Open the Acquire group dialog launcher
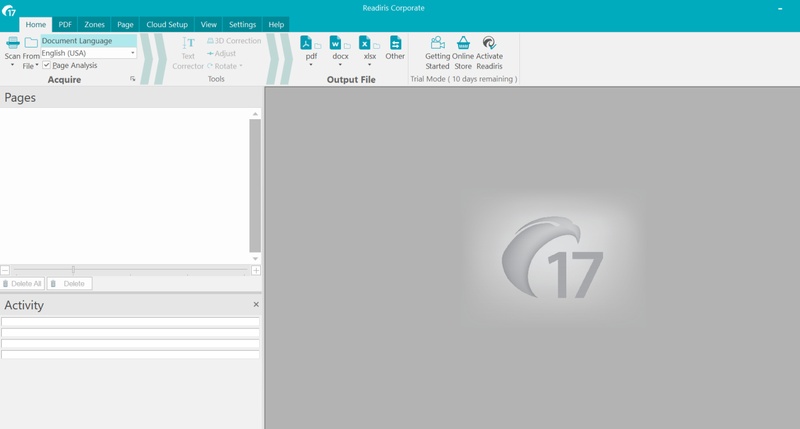Screen dimensions: 800x429 point(133,79)
